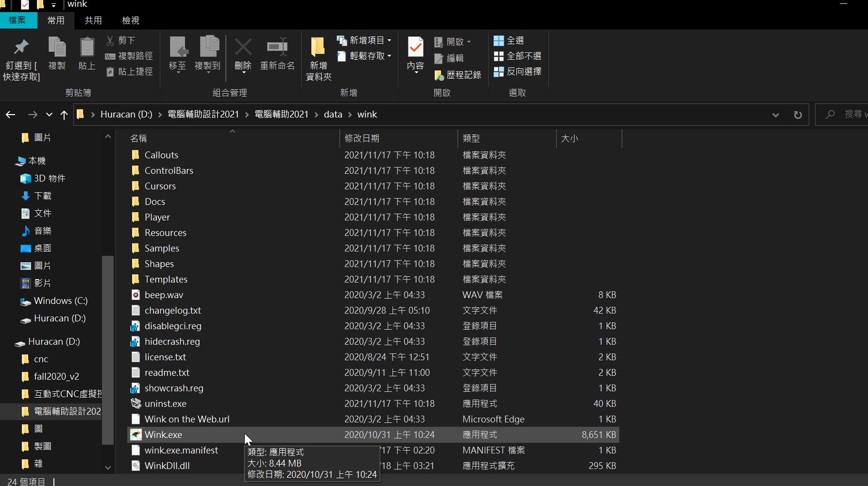This screenshot has width=868, height=486.
Task: Click 全選 (Select all)
Action: tap(509, 41)
